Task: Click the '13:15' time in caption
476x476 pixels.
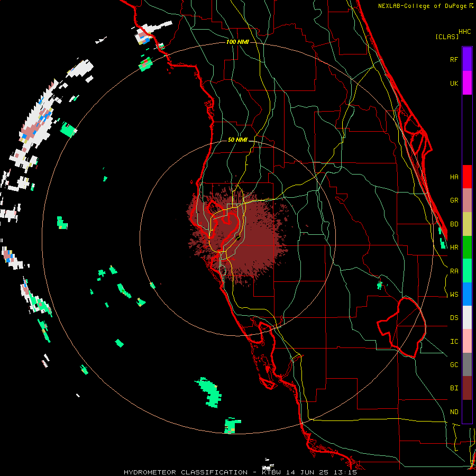Action: pos(346,472)
